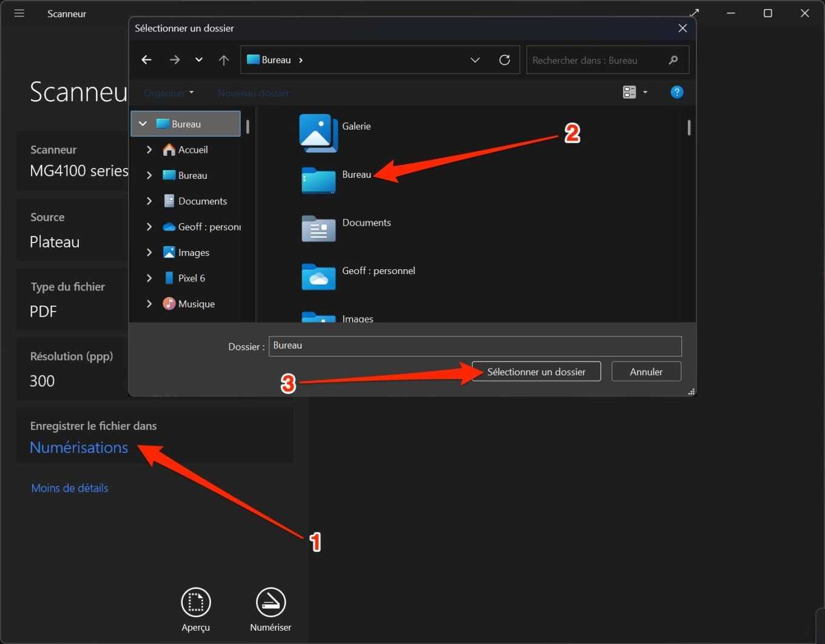Open view options dropdown arrow
The width and height of the screenshot is (825, 644).
645,92
